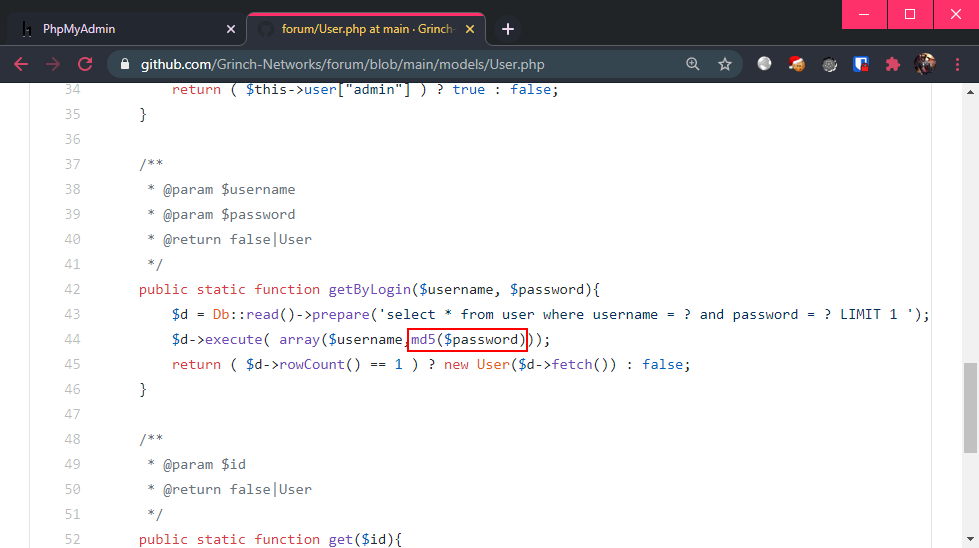Image resolution: width=979 pixels, height=548 pixels.
Task: Click rowCount on line 45
Action: pyautogui.click(x=311, y=365)
